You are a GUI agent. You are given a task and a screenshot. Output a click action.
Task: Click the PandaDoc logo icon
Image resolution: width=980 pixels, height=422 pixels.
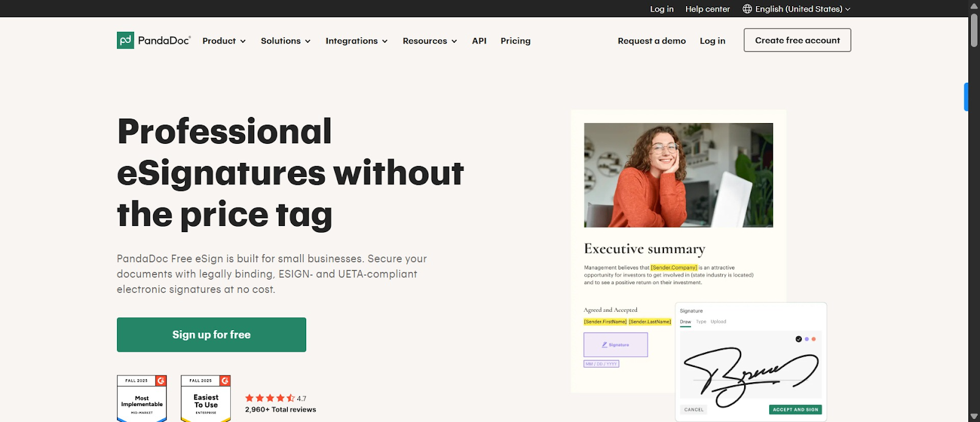click(x=126, y=40)
